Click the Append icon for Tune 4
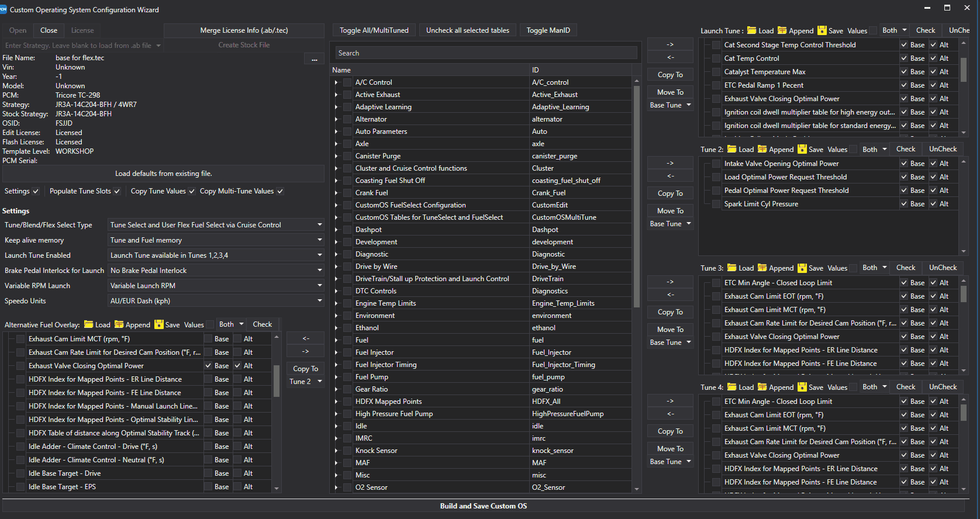 [x=762, y=387]
